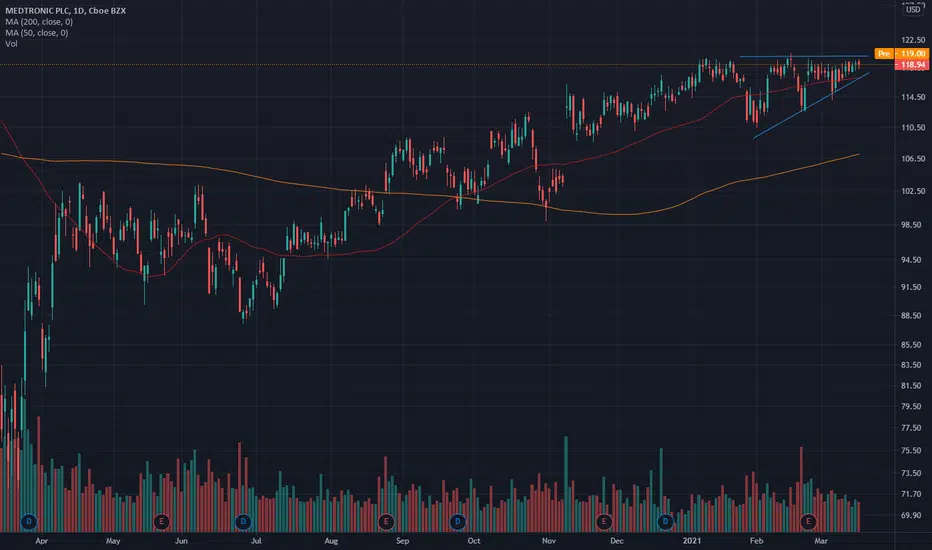Click the orange Pre 119.00 price label
Screen dimensions: 932x550
(x=901, y=54)
